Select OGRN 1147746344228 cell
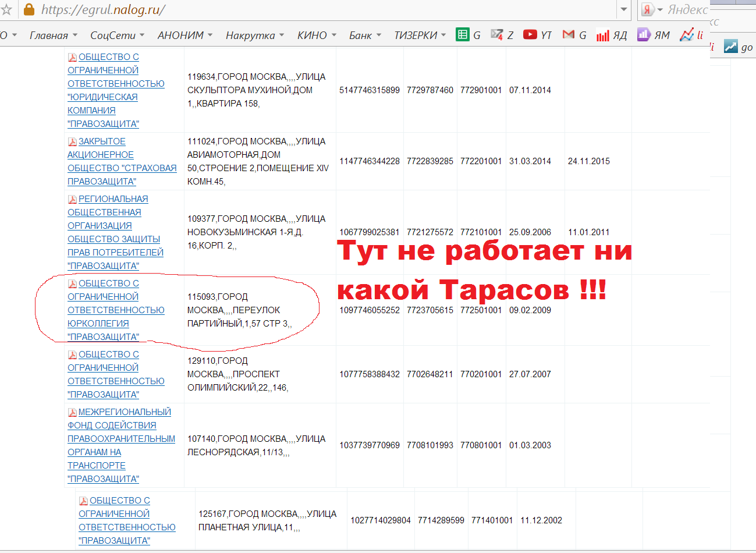The height and width of the screenshot is (553, 756). tap(370, 161)
